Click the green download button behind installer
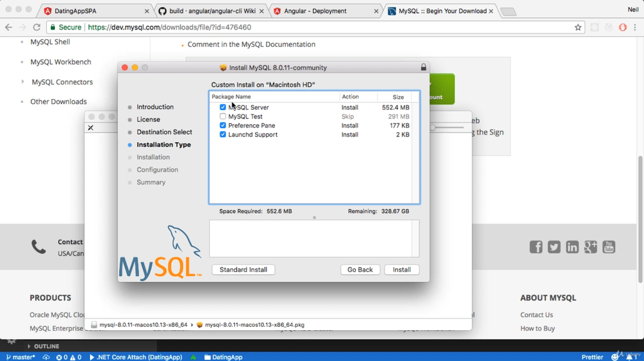The height and width of the screenshot is (361, 644). coord(442,89)
